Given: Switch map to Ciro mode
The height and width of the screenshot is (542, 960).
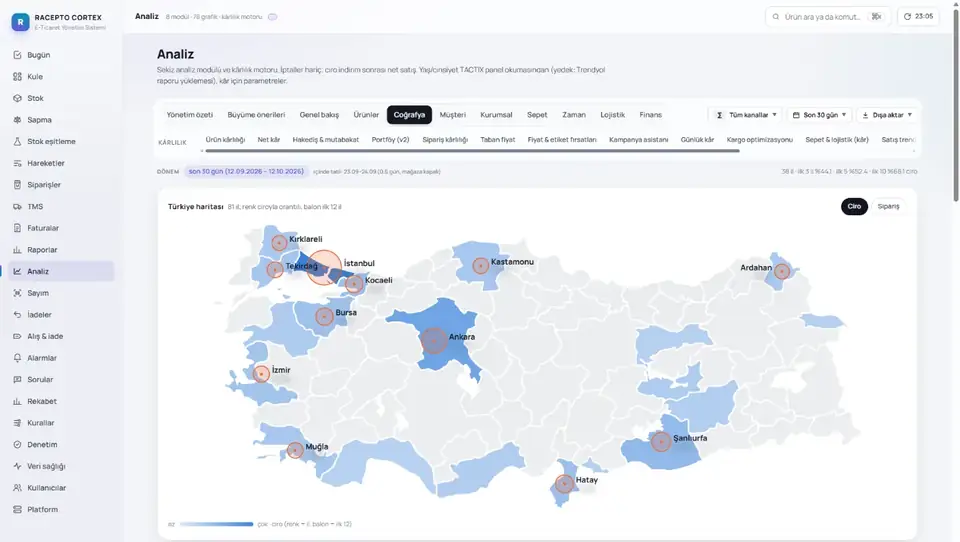Looking at the screenshot, I should coord(854,206).
